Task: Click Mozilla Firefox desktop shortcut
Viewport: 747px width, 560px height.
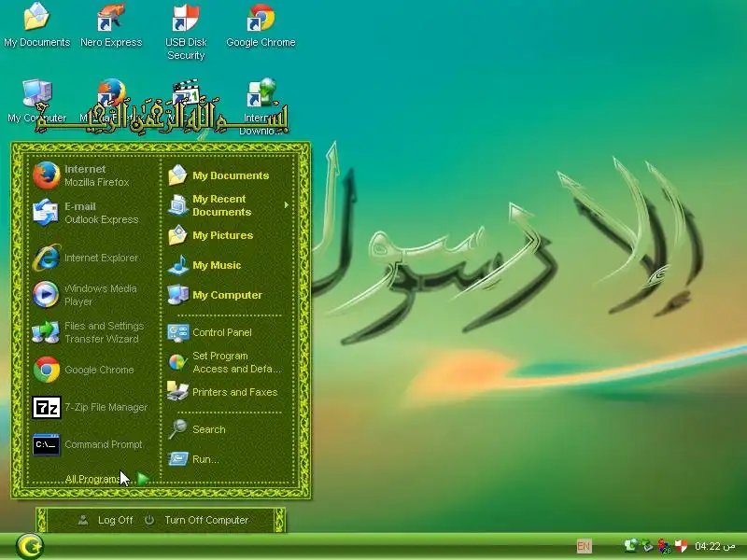Action: tap(111, 92)
